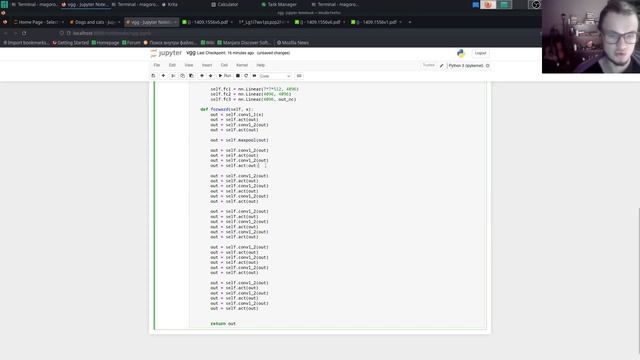Open the File menu in Jupyter
The height and width of the screenshot is (360, 640).
[157, 65]
